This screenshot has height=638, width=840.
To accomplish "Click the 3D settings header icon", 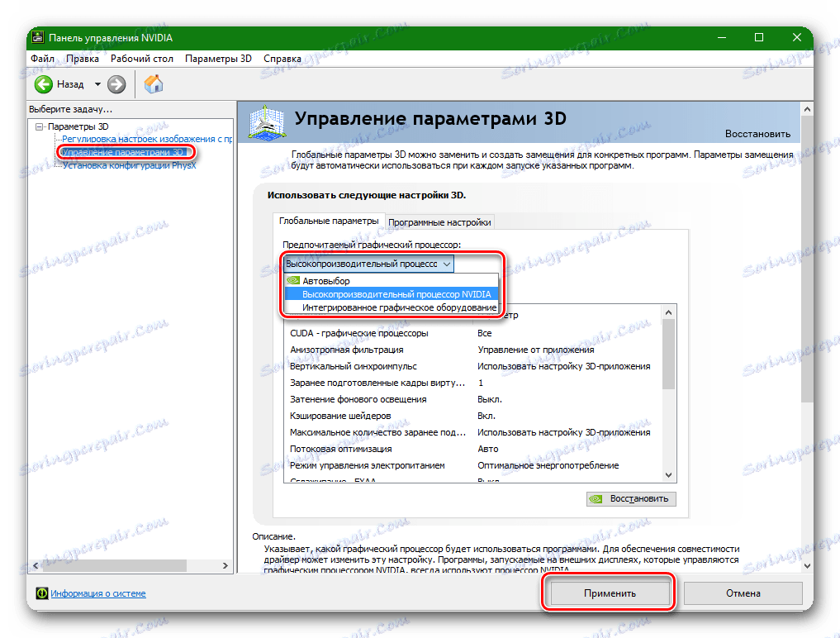I will tap(267, 123).
